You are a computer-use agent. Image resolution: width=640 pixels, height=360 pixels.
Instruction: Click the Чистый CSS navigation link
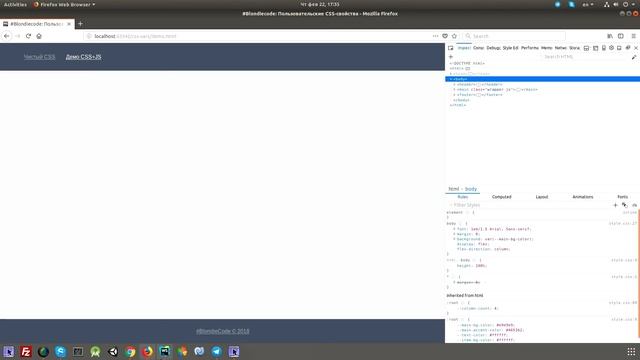tap(39, 57)
